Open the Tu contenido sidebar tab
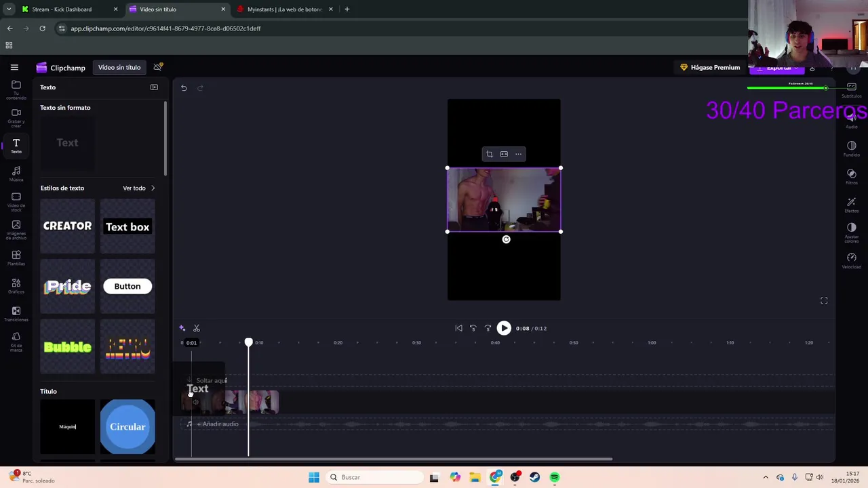Image resolution: width=868 pixels, height=488 pixels. coord(16,89)
